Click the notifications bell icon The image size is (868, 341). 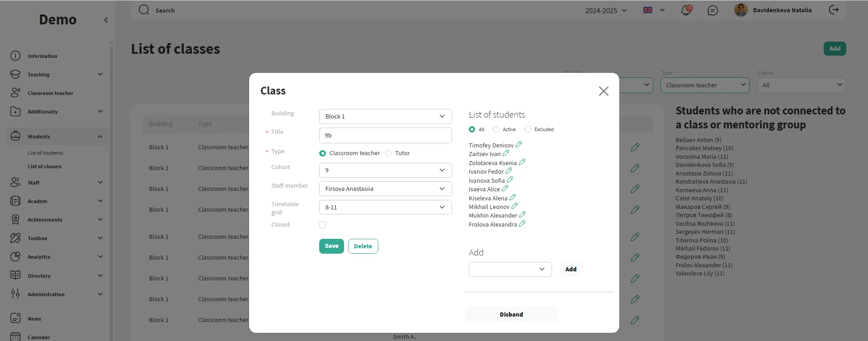686,10
